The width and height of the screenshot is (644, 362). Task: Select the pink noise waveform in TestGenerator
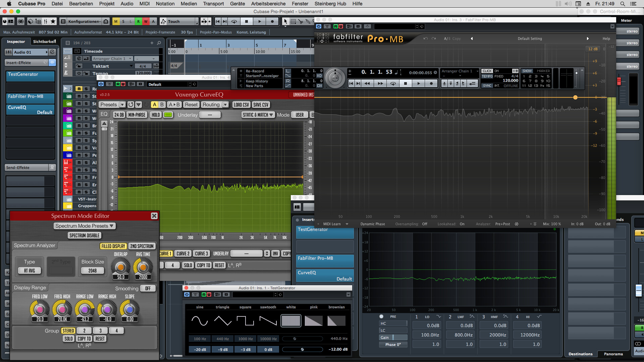[314, 321]
